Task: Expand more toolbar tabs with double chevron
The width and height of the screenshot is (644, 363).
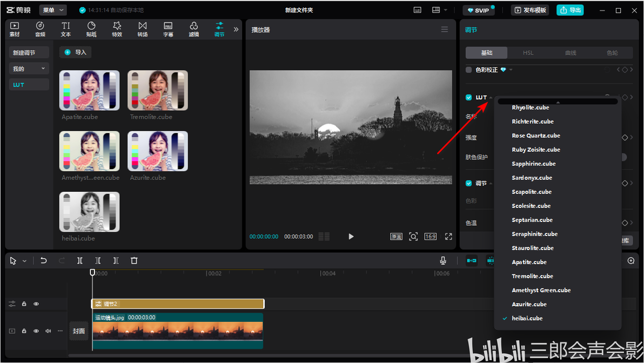Action: [x=236, y=29]
